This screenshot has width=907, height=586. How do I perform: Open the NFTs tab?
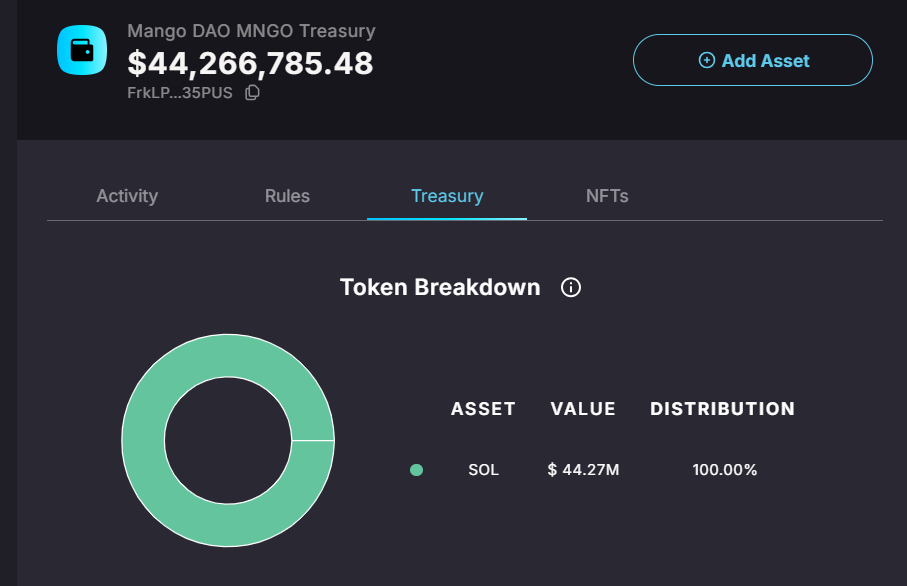click(607, 196)
